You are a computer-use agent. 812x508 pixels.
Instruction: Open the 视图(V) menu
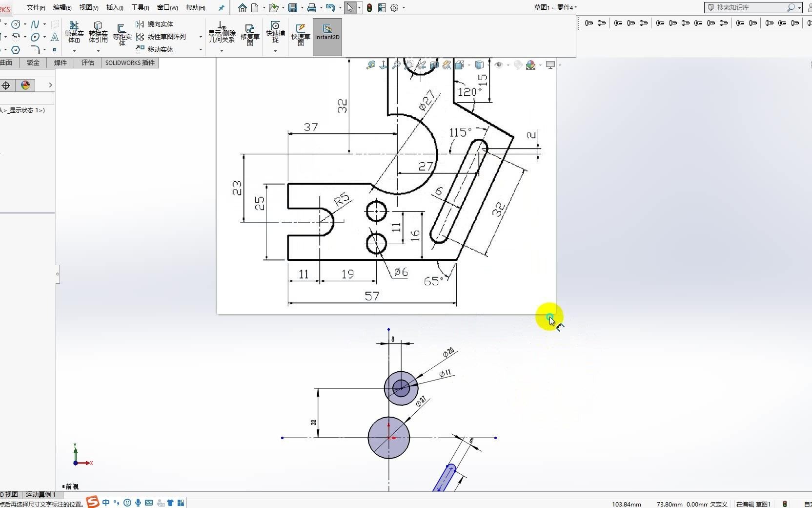click(89, 7)
